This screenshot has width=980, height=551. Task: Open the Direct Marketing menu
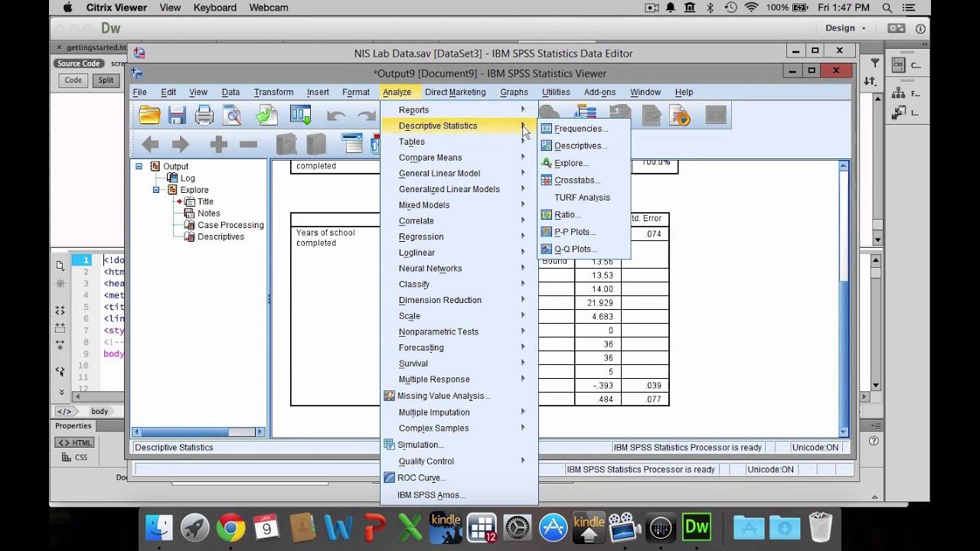pyautogui.click(x=455, y=92)
